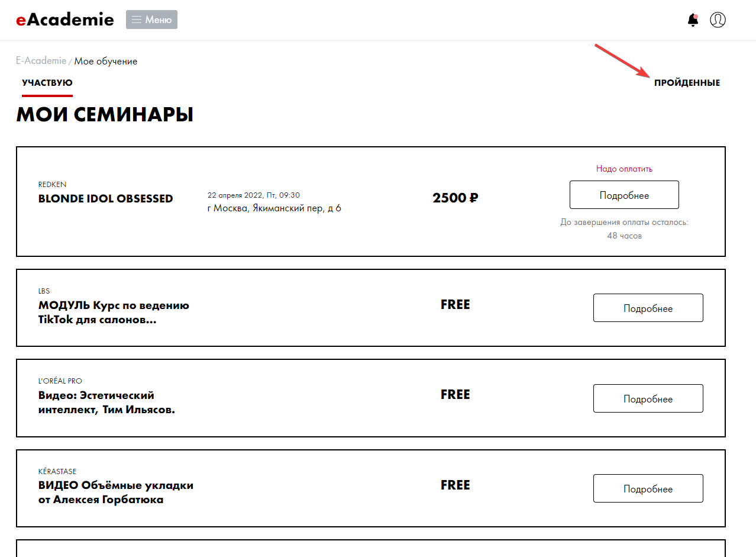Click the ВИДЕО Объёмные укладки title
This screenshot has width=756, height=557.
click(x=116, y=492)
